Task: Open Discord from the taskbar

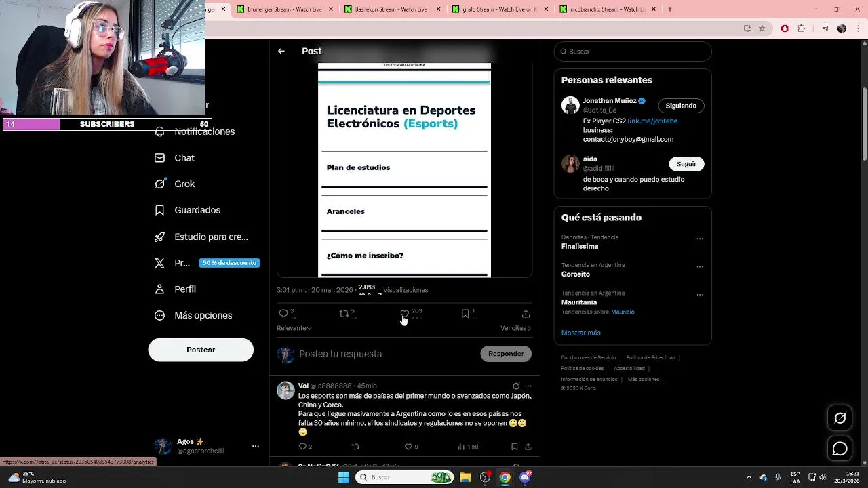Action: 525,477
